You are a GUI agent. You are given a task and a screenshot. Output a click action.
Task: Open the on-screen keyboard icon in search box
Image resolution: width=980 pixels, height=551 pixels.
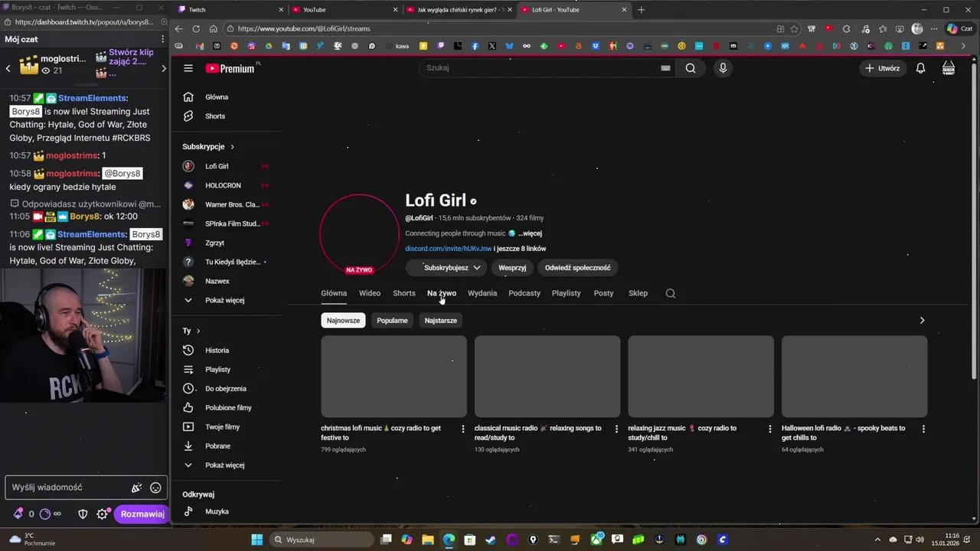(x=665, y=68)
